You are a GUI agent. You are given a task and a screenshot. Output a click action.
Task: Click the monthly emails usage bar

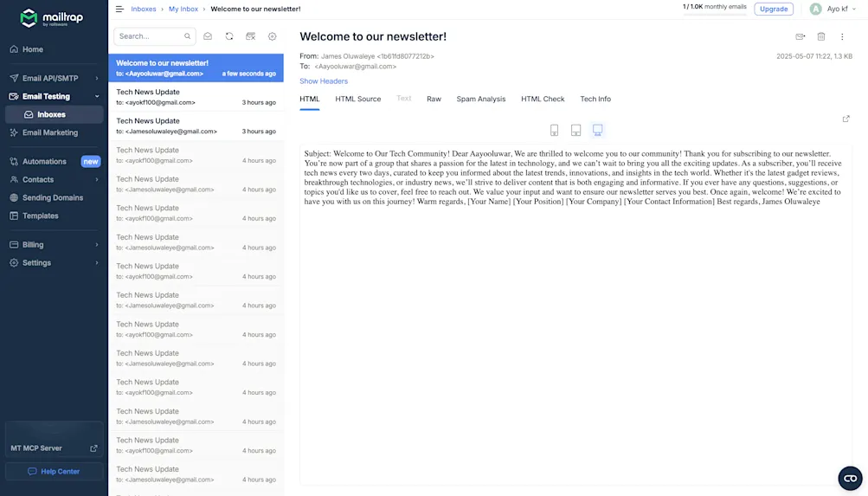click(x=714, y=15)
